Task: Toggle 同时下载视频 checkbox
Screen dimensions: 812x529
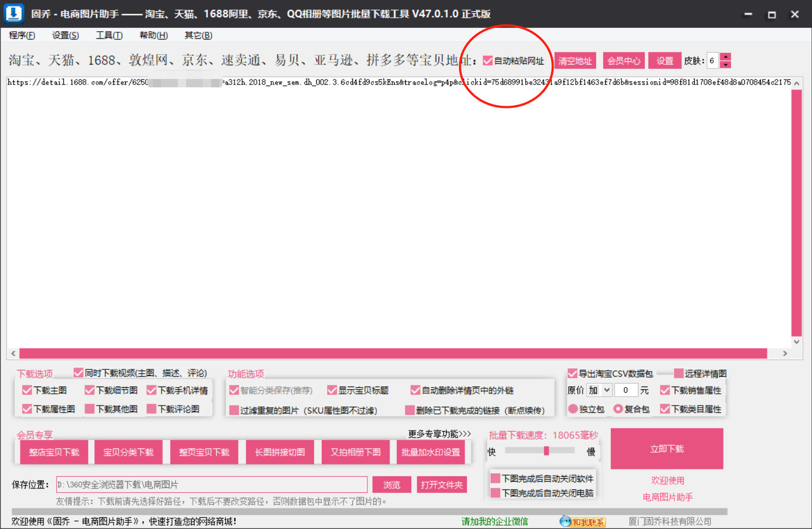Action: pos(78,373)
